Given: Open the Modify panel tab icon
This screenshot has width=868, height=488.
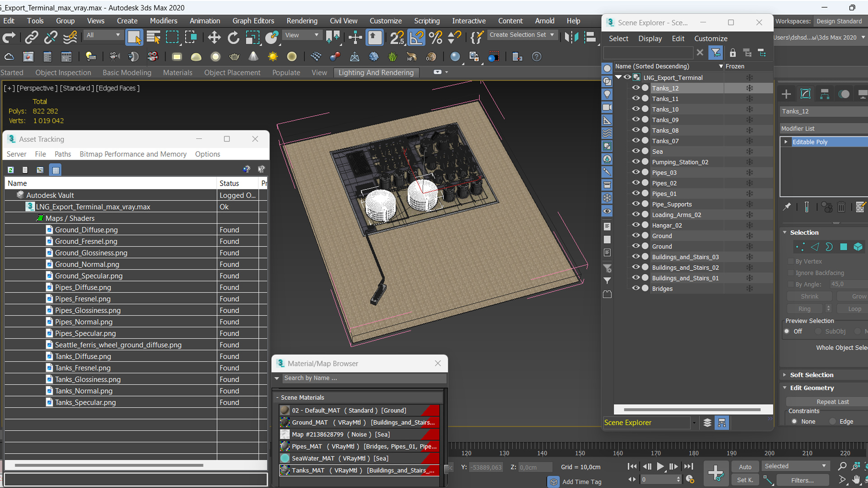Looking at the screenshot, I should [806, 94].
